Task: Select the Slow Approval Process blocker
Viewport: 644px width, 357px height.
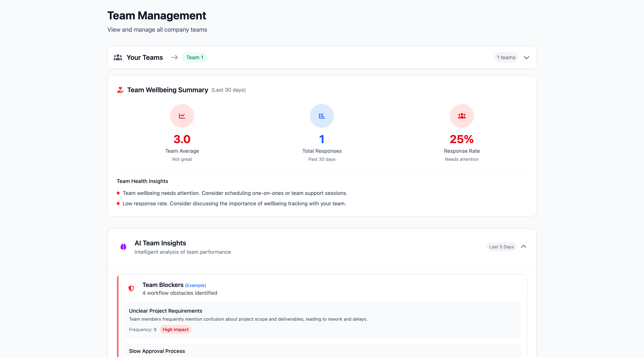Action: tap(323, 350)
